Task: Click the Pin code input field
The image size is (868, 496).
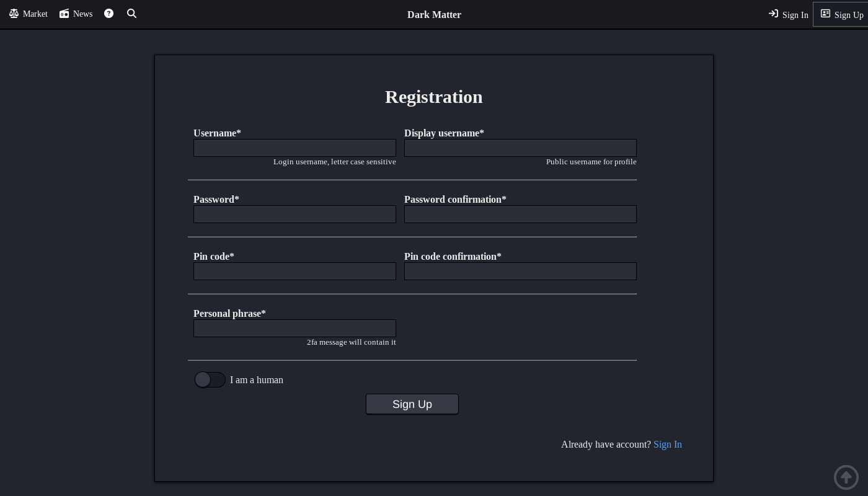Action: pyautogui.click(x=294, y=271)
